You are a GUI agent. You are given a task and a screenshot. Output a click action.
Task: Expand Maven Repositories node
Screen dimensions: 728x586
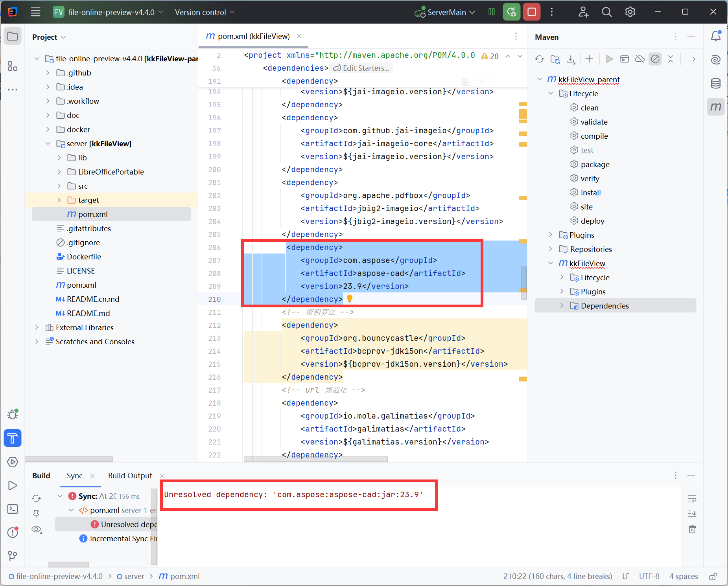[x=551, y=249]
